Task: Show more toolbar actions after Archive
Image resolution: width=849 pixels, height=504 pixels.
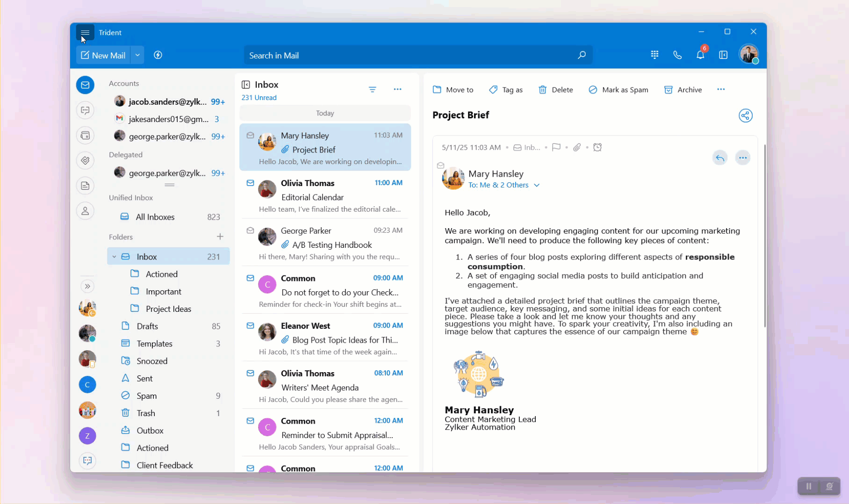Action: 721,89
